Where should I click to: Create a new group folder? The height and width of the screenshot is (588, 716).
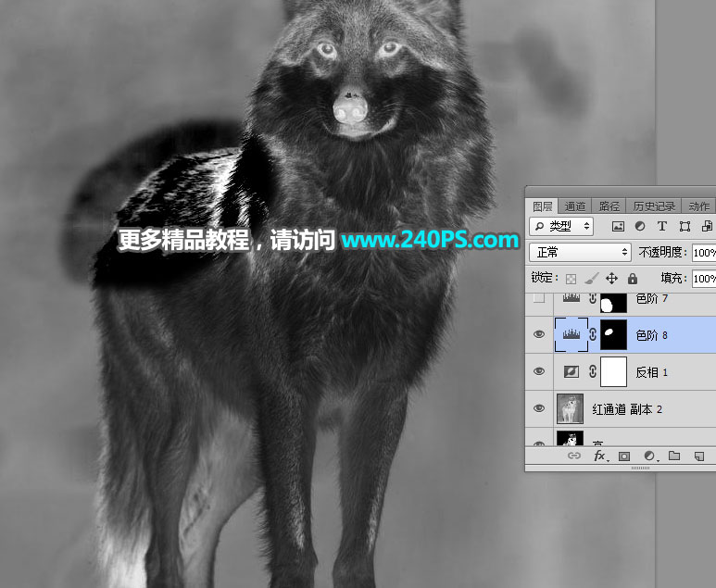click(674, 456)
